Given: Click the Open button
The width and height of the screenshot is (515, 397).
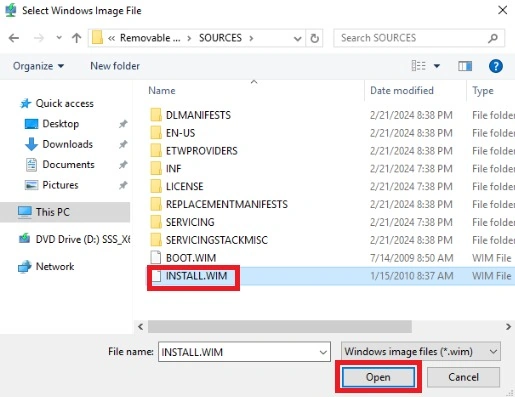Looking at the screenshot, I should [x=378, y=377].
